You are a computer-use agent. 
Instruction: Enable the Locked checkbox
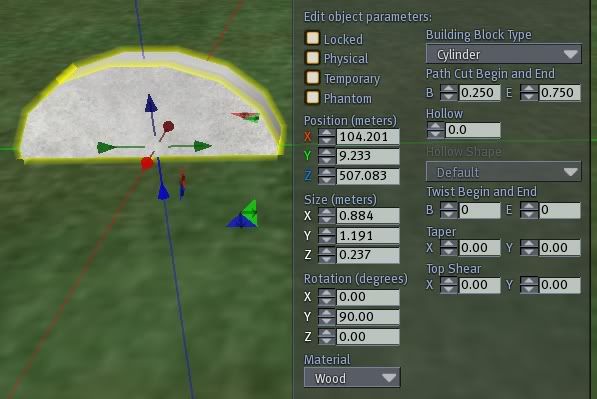click(313, 38)
